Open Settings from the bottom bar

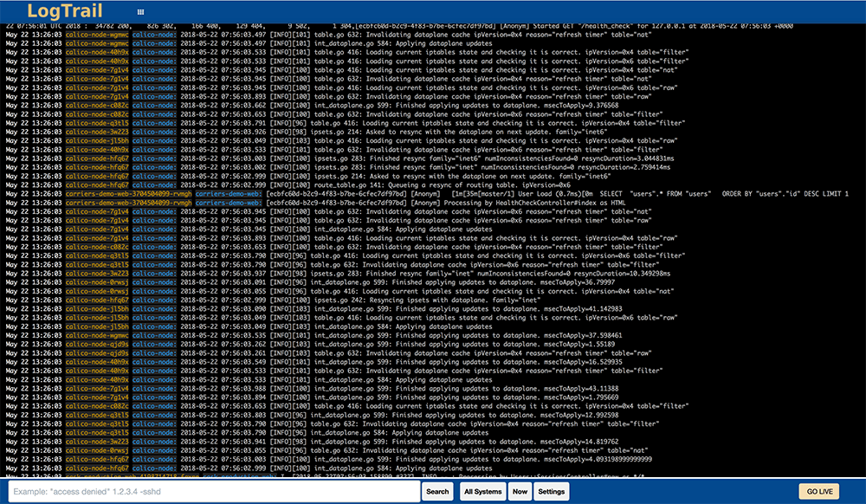pyautogui.click(x=552, y=490)
